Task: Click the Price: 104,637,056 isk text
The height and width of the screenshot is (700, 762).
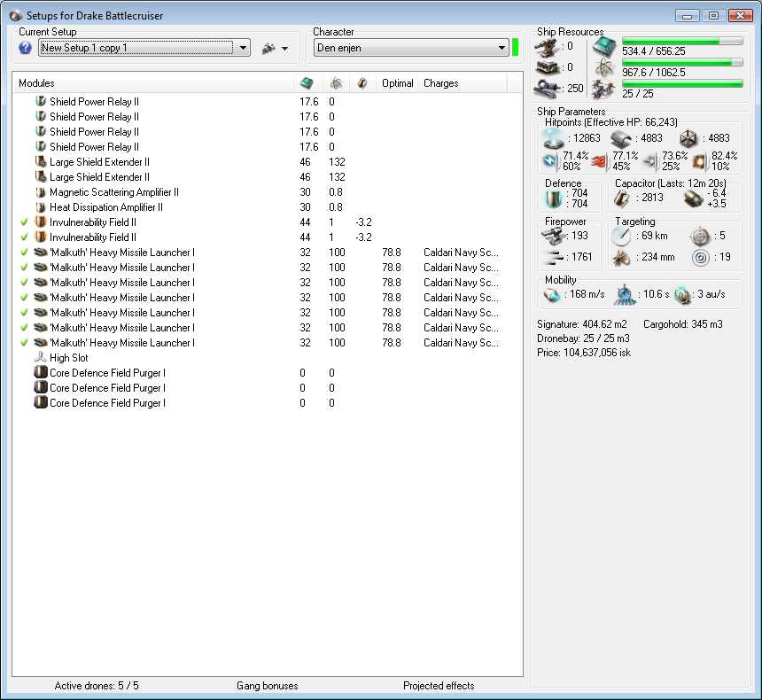Action: click(584, 353)
